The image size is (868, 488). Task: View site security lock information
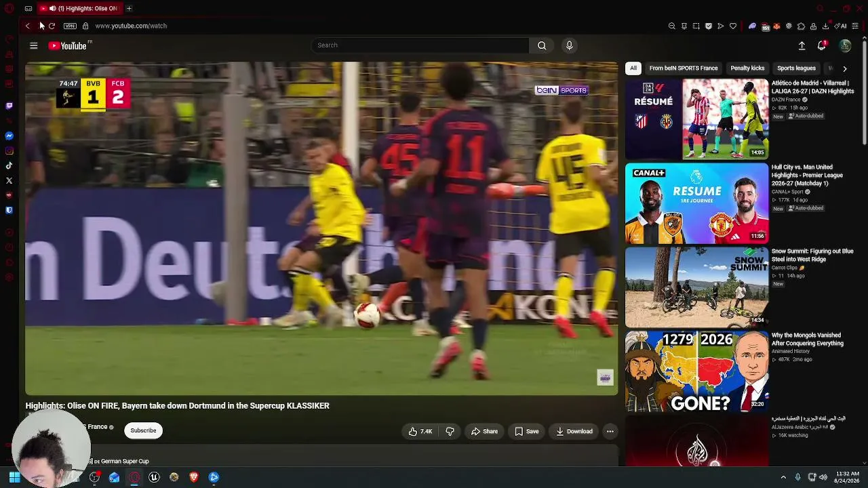(x=85, y=26)
